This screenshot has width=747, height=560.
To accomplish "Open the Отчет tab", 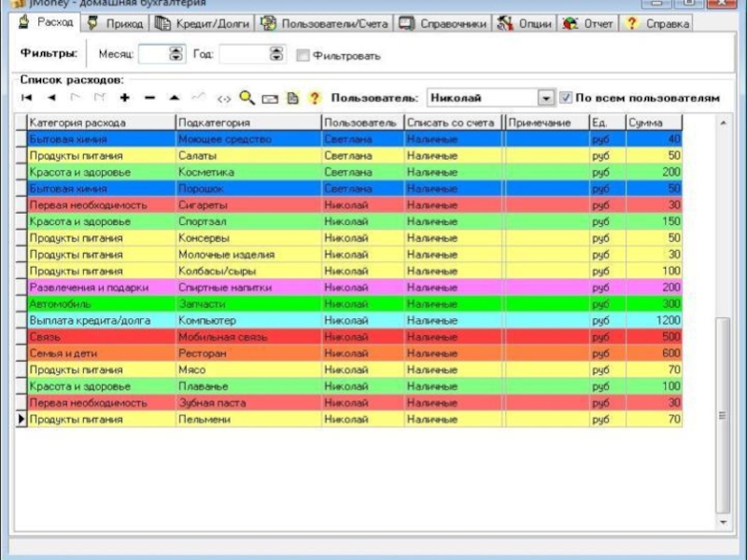I will coord(589,23).
